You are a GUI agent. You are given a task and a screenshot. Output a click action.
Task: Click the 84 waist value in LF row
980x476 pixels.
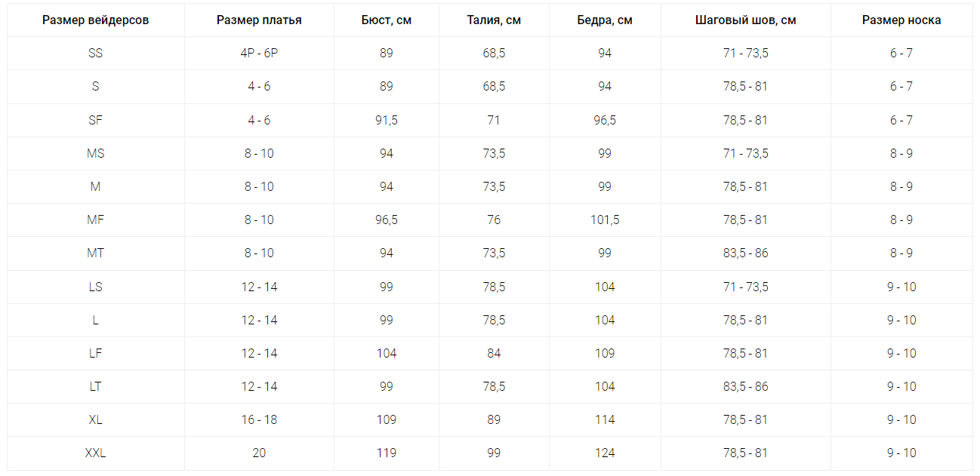pos(494,354)
